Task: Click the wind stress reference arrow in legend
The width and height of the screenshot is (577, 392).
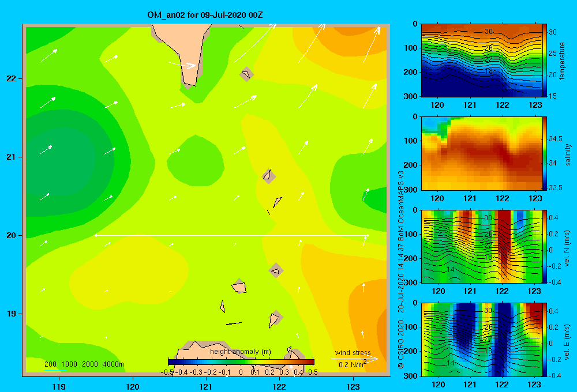Action: click(x=354, y=358)
